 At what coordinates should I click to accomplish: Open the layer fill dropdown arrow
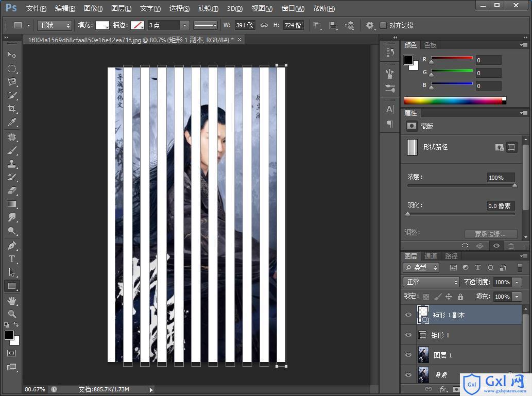tap(517, 297)
